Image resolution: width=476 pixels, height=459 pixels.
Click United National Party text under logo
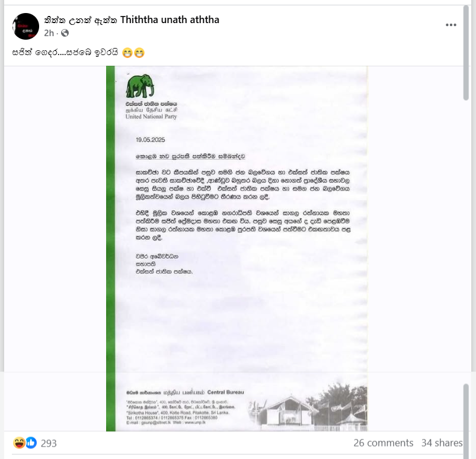tap(151, 117)
